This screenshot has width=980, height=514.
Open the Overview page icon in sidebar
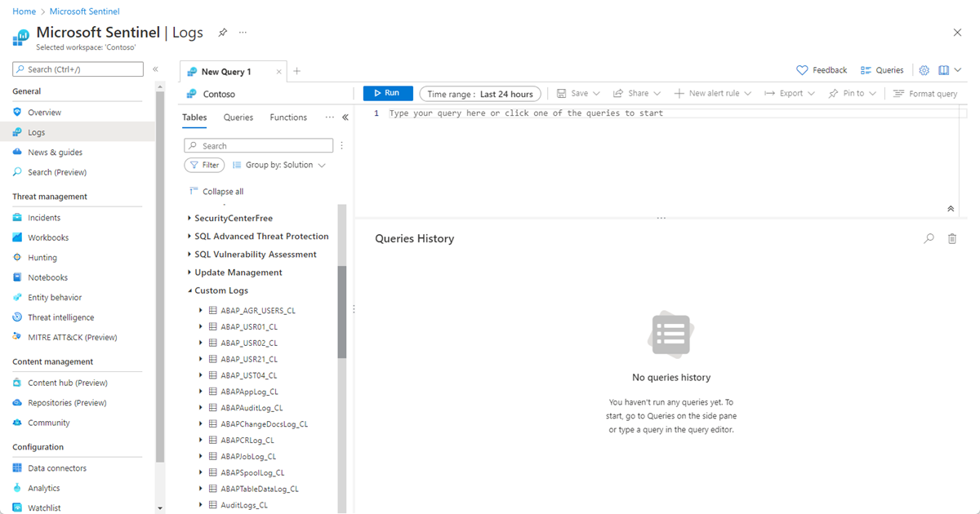click(x=18, y=113)
